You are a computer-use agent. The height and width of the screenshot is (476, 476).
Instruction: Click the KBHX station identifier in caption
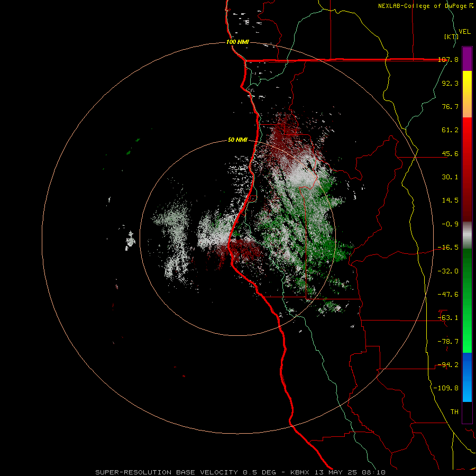300,472
